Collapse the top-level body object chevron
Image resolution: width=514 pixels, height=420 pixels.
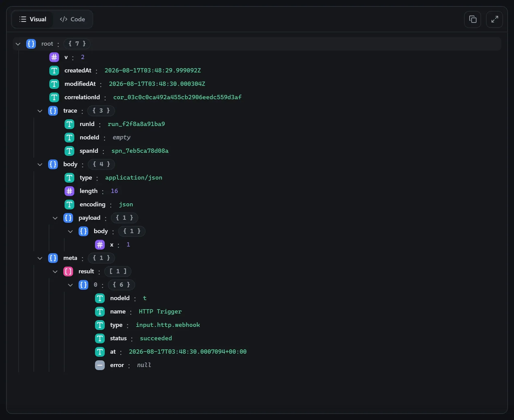pyautogui.click(x=40, y=164)
